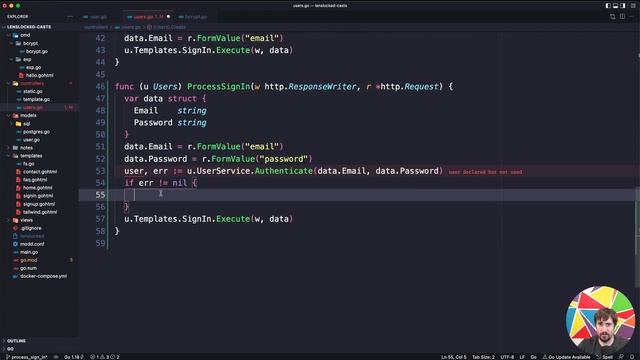Open exp.go file
Screen dimensions: 640x360
(33, 67)
